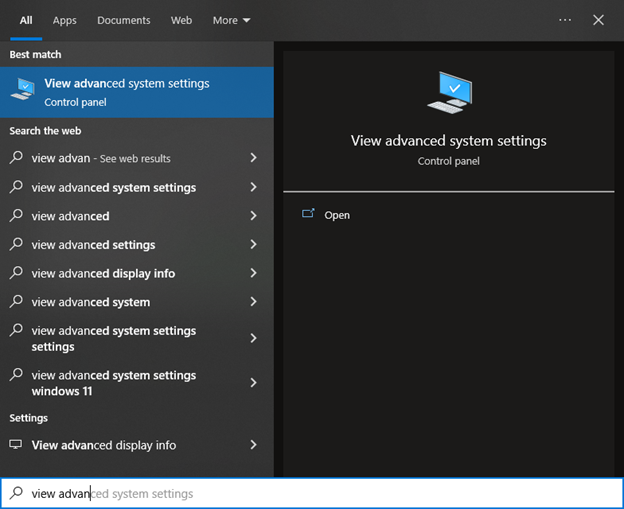The width and height of the screenshot is (624, 509).
Task: Expand arrow for 'view advan' web results
Action: 254,158
